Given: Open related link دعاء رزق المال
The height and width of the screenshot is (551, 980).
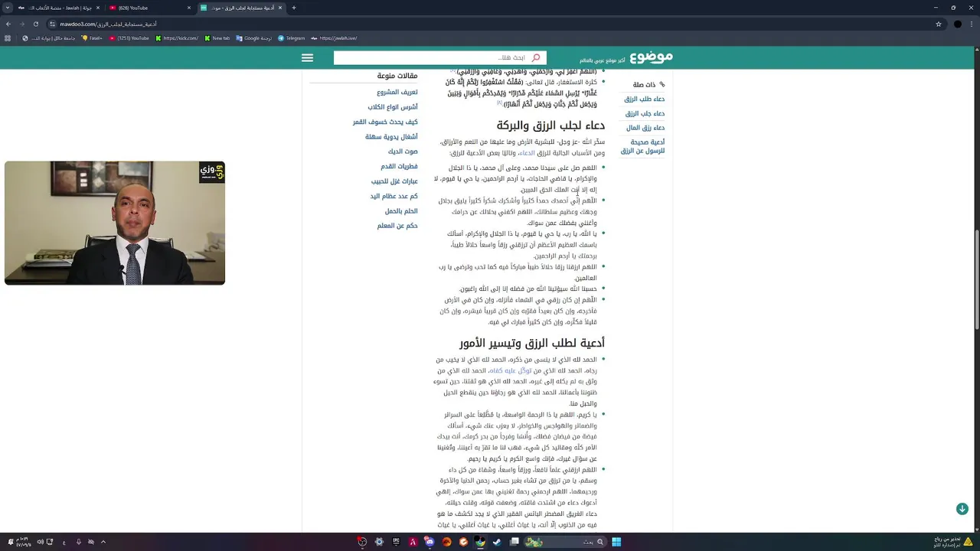Looking at the screenshot, I should pos(645,128).
